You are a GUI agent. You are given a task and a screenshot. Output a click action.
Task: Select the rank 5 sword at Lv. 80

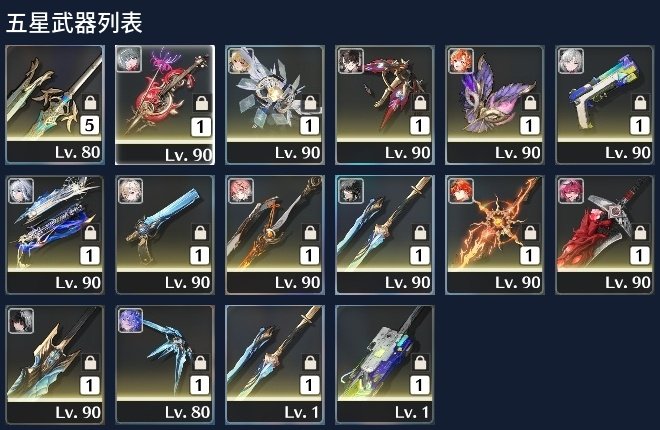[x=55, y=105]
